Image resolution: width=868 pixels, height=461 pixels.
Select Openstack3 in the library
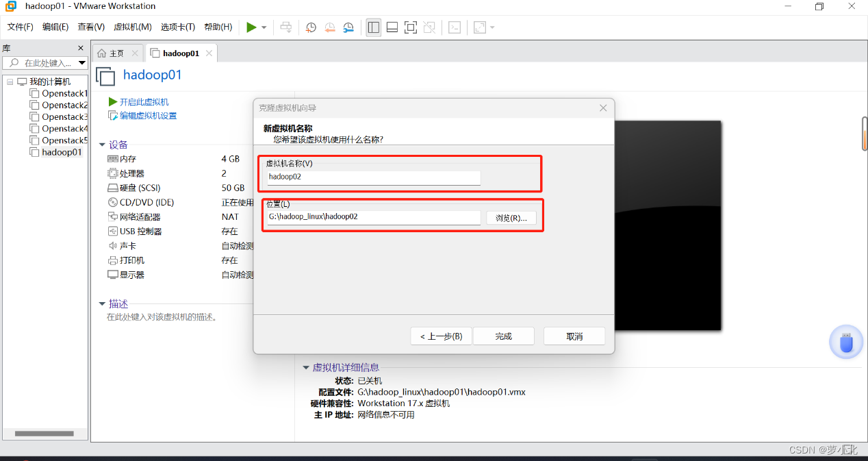59,117
